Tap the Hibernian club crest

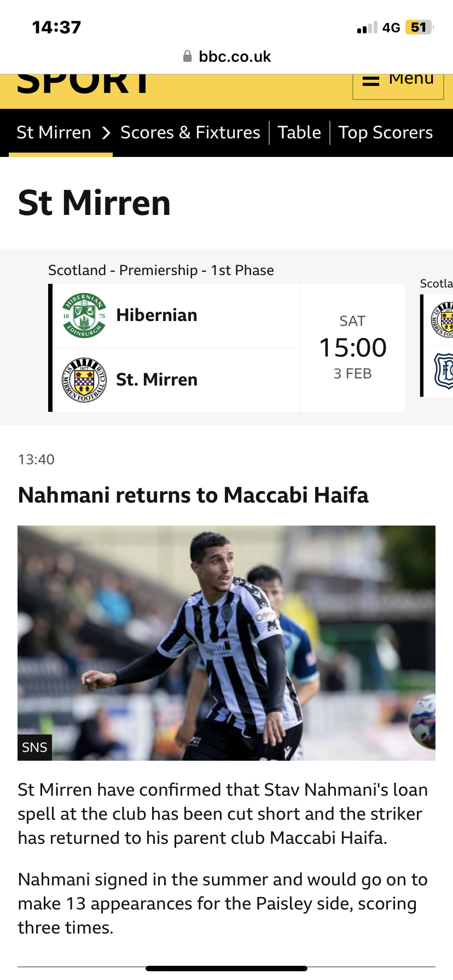(84, 316)
